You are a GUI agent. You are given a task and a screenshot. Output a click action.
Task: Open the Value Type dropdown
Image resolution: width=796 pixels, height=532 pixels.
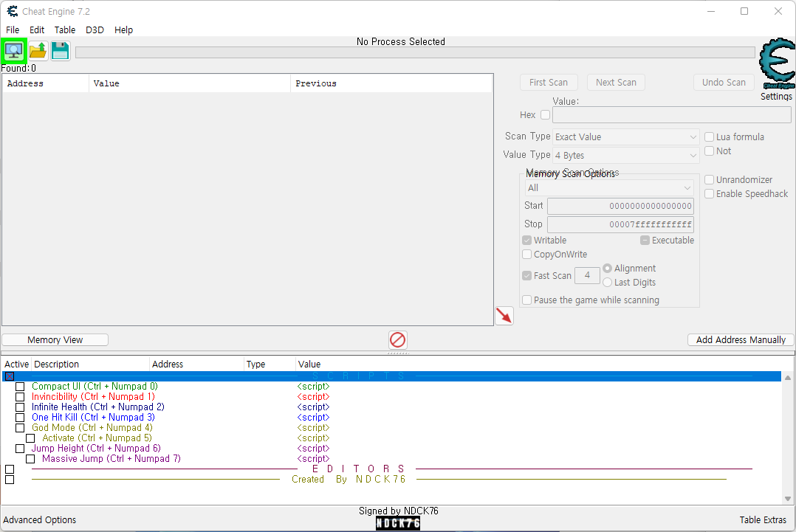[x=626, y=155]
